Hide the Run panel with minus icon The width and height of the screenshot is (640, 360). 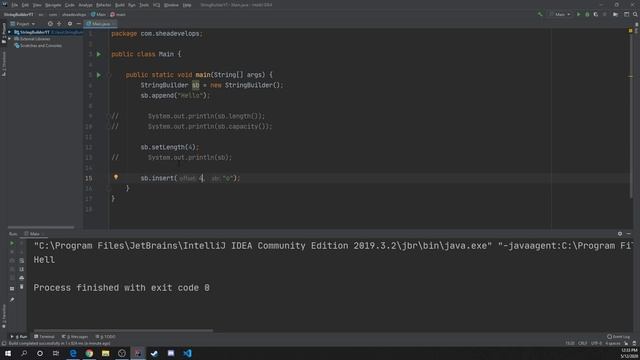click(x=629, y=233)
